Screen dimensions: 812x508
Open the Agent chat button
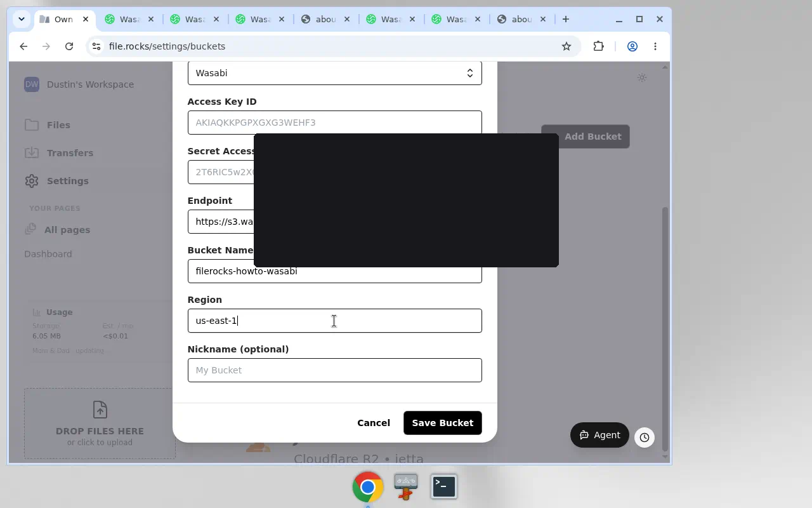click(x=599, y=435)
